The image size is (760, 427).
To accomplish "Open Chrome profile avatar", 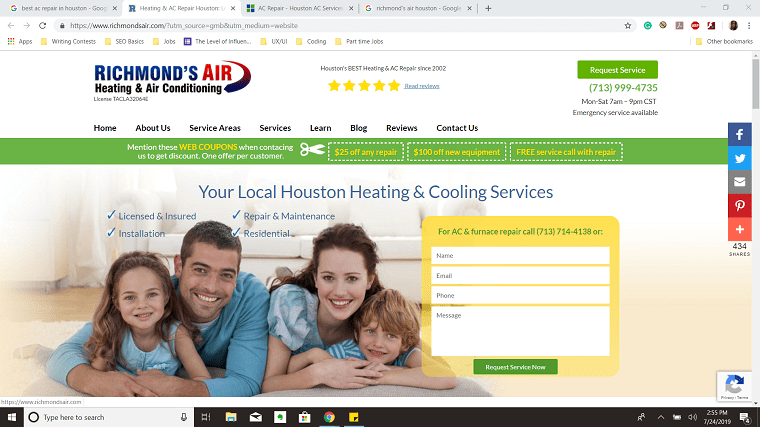I will (733, 25).
